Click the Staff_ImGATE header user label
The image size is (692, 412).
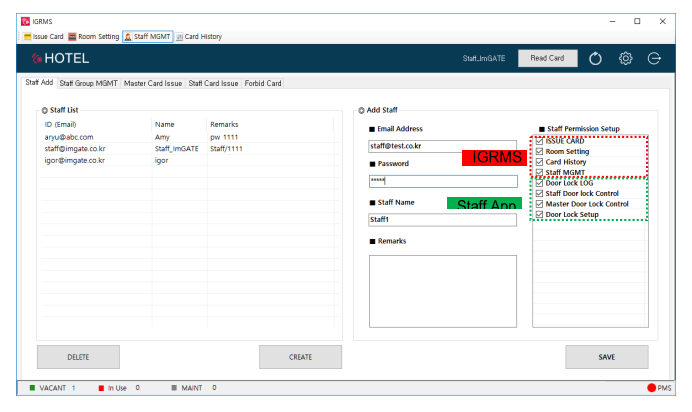484,58
